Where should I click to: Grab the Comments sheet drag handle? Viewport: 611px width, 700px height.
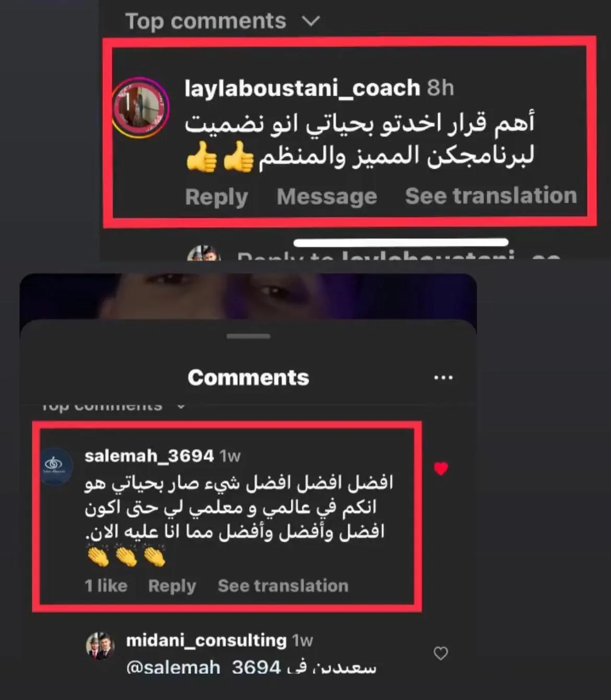[x=249, y=336]
